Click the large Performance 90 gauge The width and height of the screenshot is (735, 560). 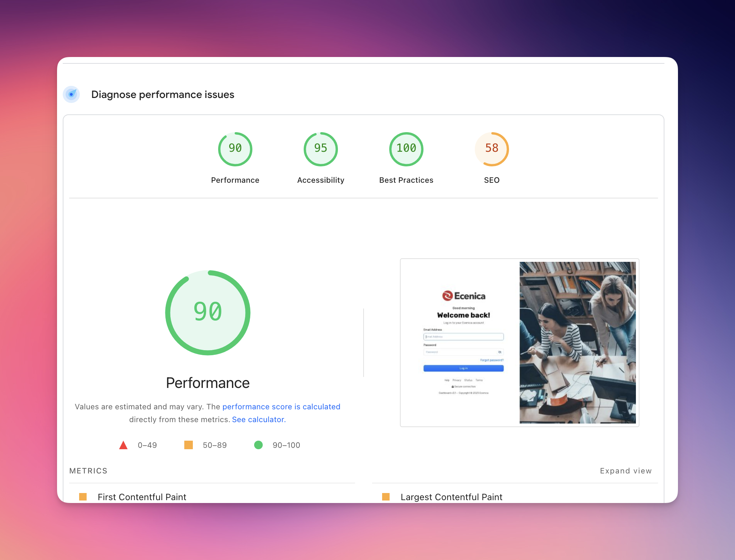point(208,312)
